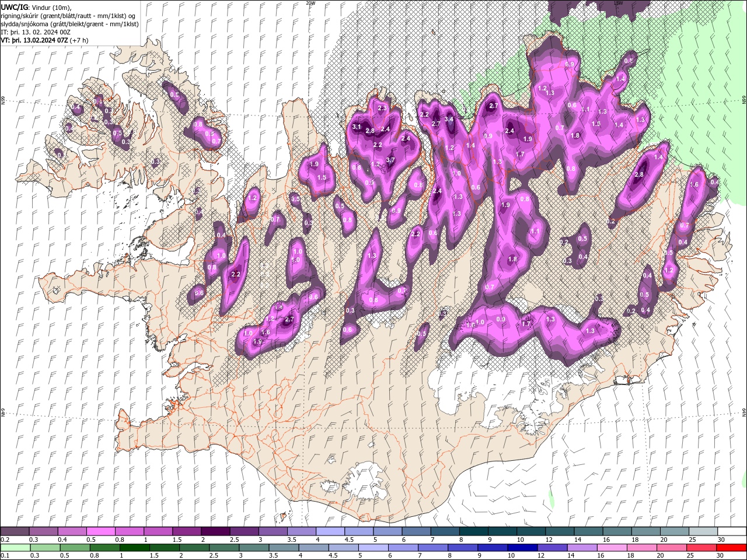The image size is (747, 560).
Task: Click the deep blue 10–12 rain legend swatch
Action: [x=521, y=548]
